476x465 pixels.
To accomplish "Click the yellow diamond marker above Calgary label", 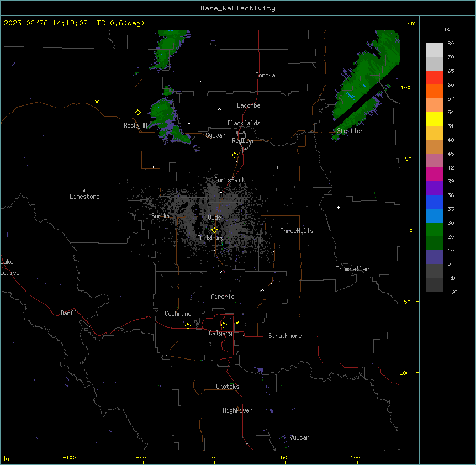I will pyautogui.click(x=224, y=325).
